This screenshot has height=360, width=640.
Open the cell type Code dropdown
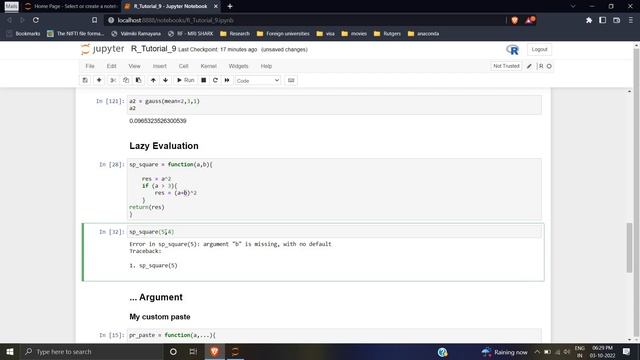click(x=258, y=81)
